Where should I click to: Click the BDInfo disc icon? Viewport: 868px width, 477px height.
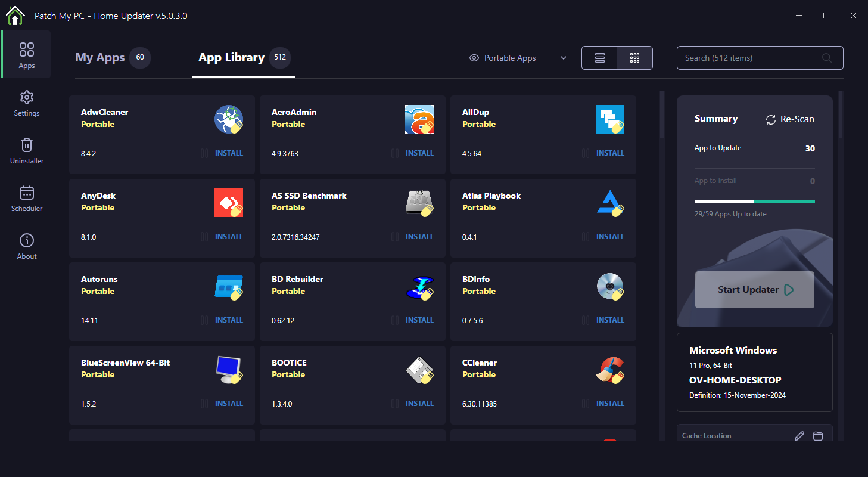[x=610, y=286]
